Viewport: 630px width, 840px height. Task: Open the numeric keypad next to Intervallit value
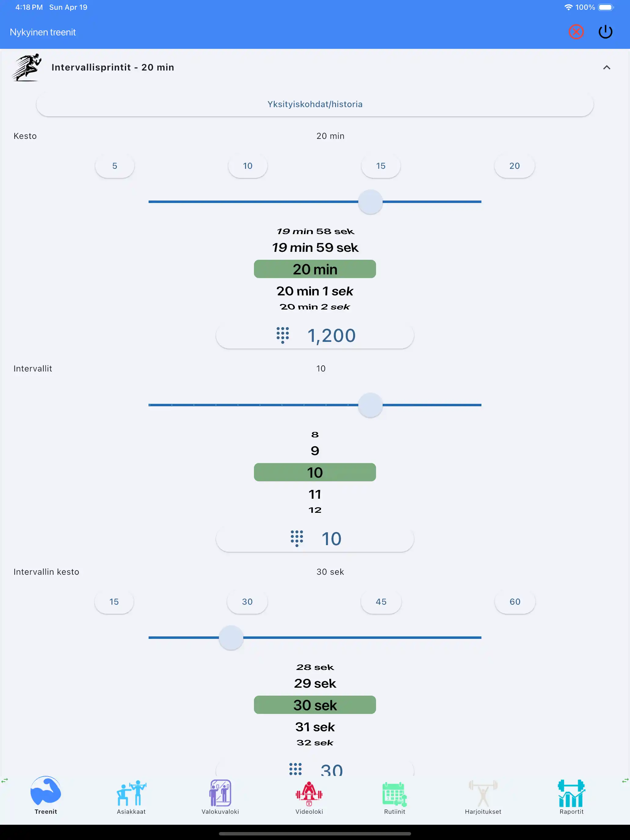297,538
